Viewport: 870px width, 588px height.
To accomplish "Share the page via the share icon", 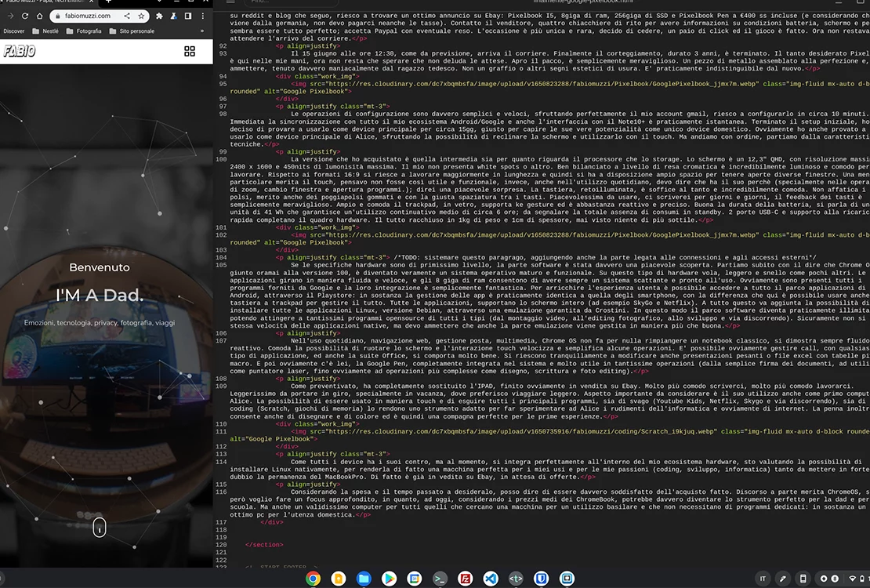I will tap(128, 16).
